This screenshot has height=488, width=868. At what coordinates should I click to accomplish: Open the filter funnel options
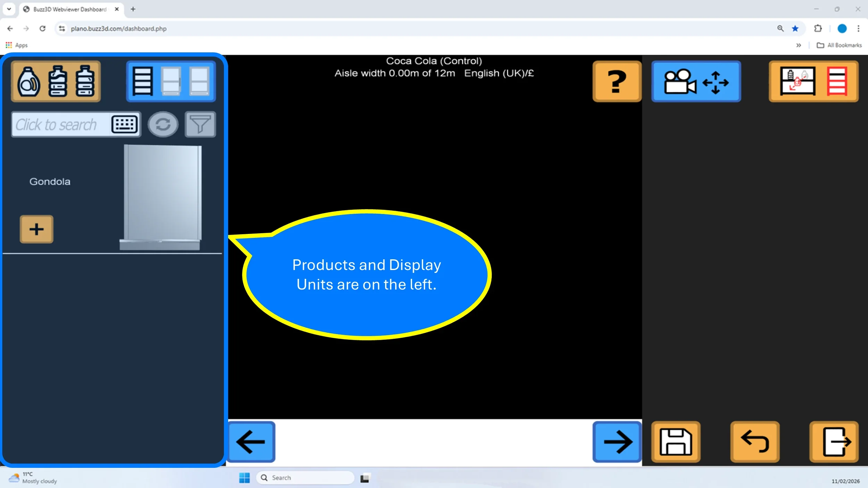[200, 124]
